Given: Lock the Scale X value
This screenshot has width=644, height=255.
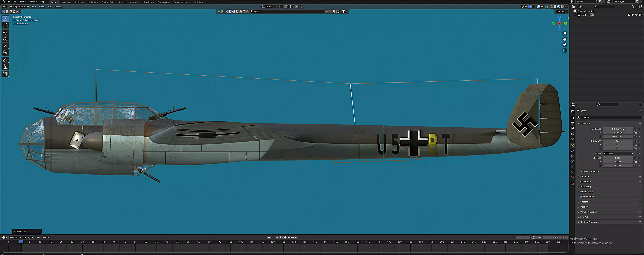Looking at the screenshot, I should (636, 158).
